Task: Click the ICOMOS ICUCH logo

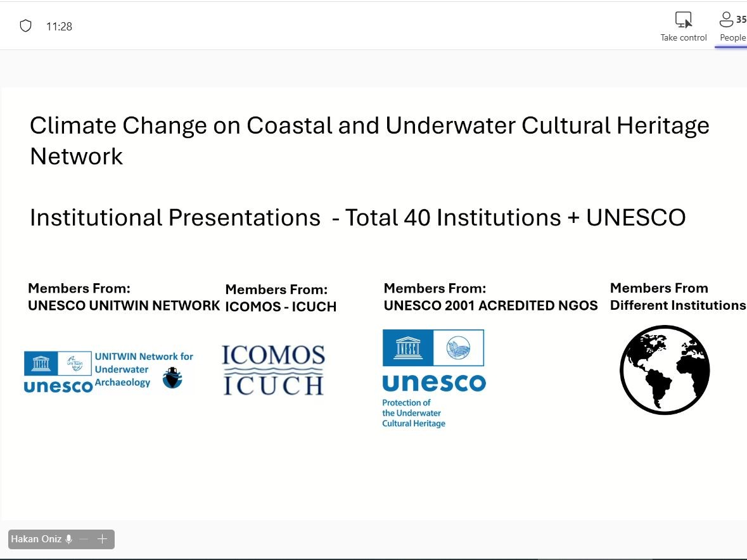Action: [x=273, y=370]
